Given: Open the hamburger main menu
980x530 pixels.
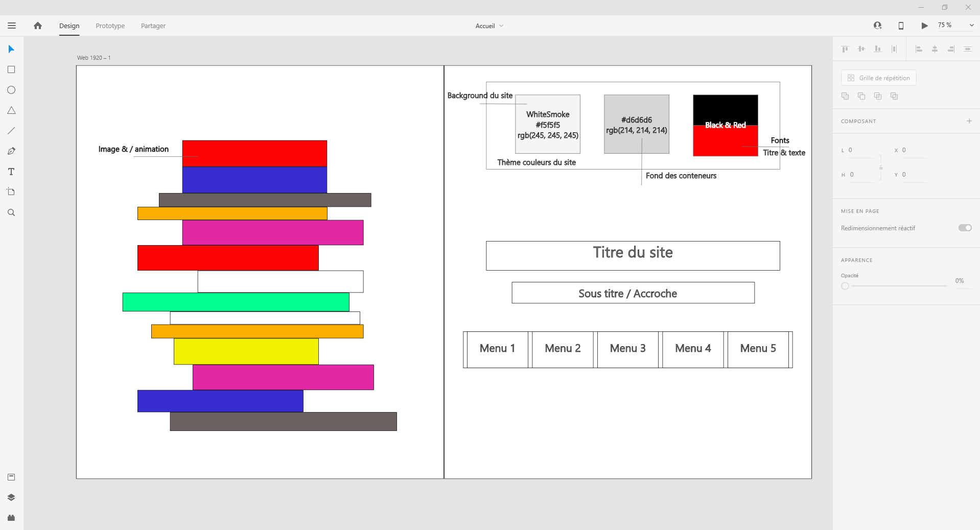Looking at the screenshot, I should click(x=12, y=26).
